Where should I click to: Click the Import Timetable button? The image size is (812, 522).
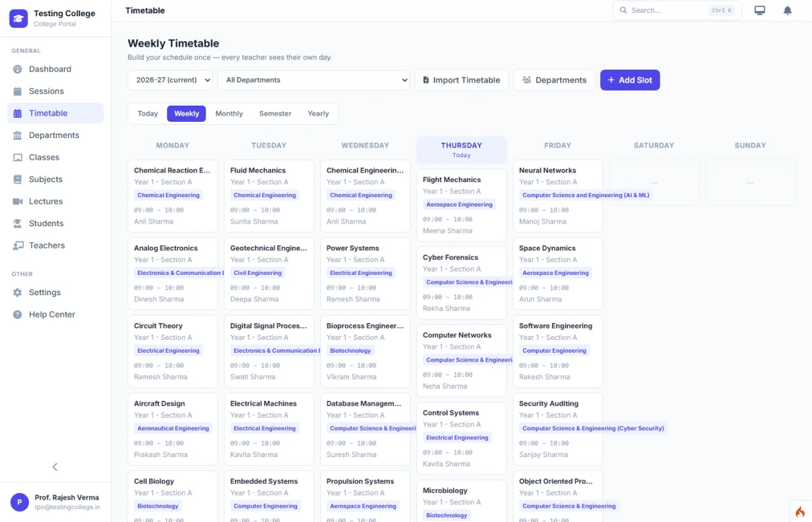(461, 80)
